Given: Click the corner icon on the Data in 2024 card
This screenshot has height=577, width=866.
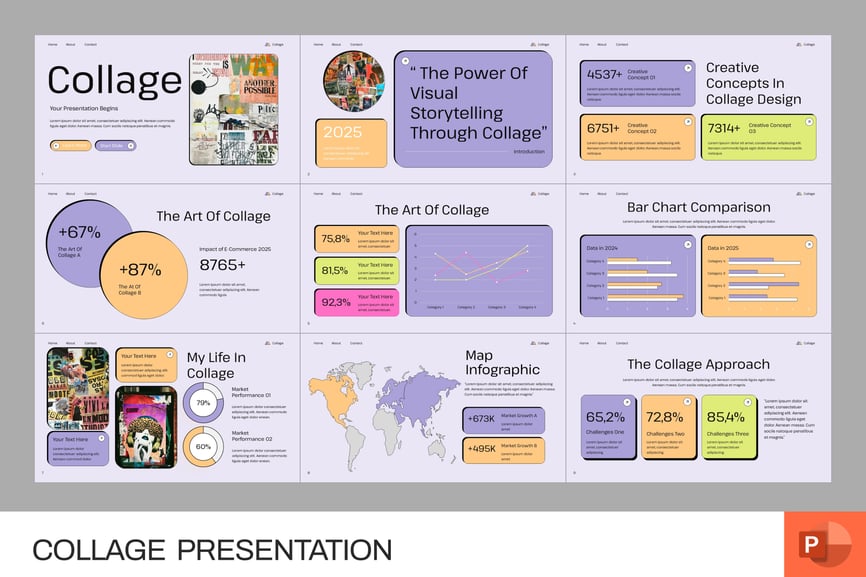Looking at the screenshot, I should [687, 244].
